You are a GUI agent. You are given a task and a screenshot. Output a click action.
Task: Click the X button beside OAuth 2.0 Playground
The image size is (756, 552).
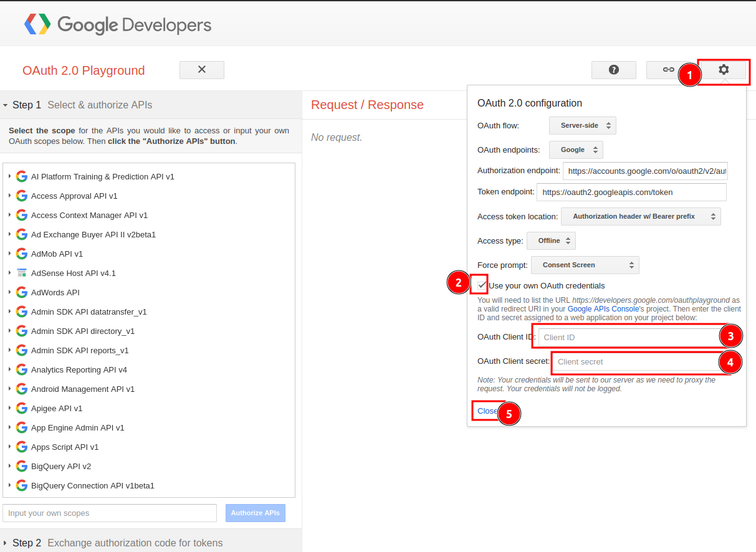coord(202,70)
